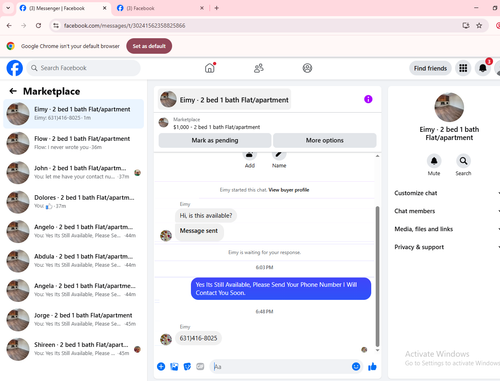Choose a sticker icon in composer

click(187, 367)
